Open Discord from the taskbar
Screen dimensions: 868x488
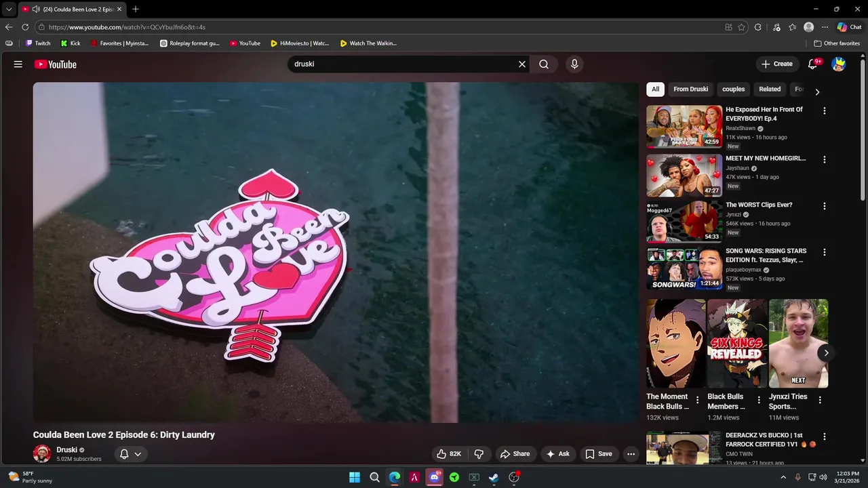pyautogui.click(x=435, y=477)
